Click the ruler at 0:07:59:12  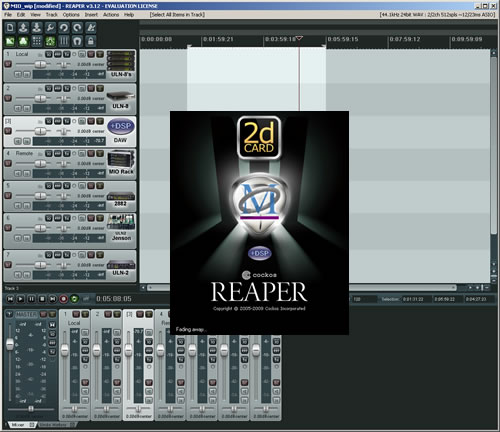[405, 39]
